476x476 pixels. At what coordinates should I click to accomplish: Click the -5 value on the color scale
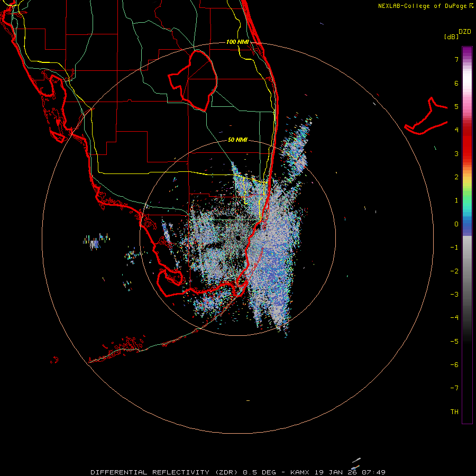point(454,342)
